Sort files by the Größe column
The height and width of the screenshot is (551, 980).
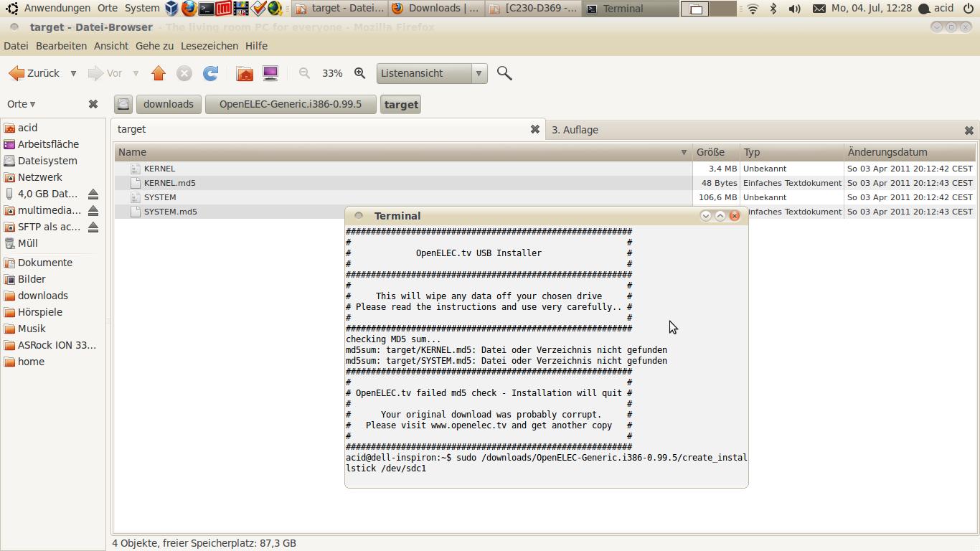716,152
